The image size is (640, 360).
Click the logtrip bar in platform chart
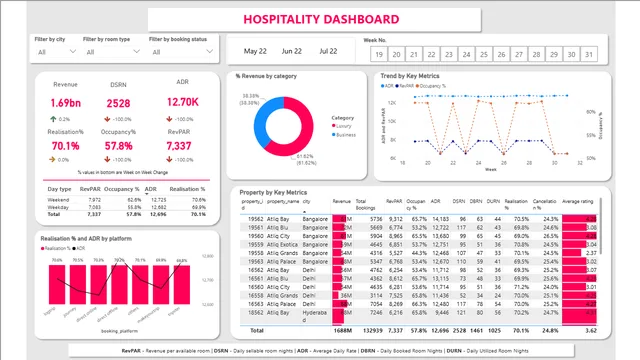pos(57,284)
